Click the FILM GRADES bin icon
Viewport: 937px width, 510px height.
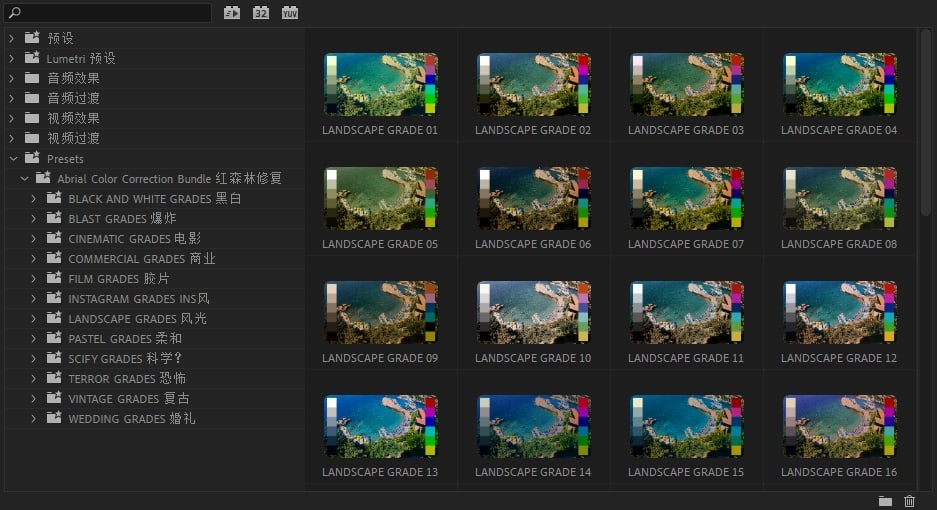54,278
